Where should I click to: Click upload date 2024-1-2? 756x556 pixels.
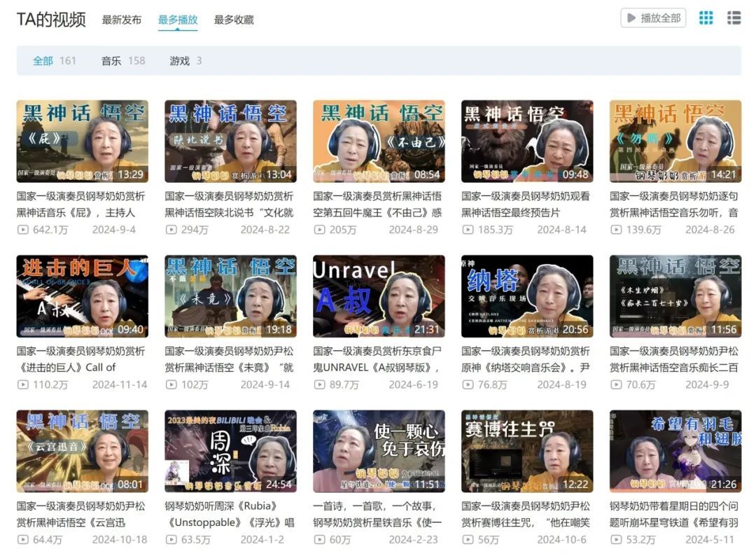pyautogui.click(x=262, y=540)
